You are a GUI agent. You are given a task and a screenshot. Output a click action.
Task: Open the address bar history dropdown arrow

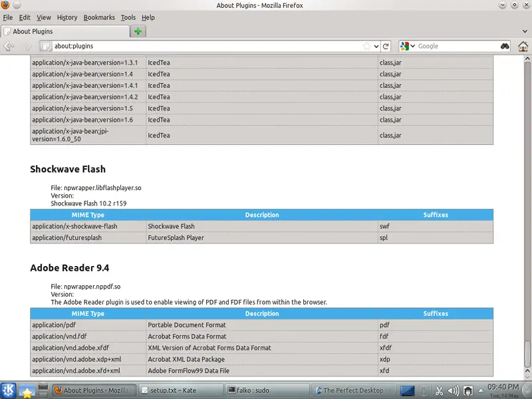(376, 46)
